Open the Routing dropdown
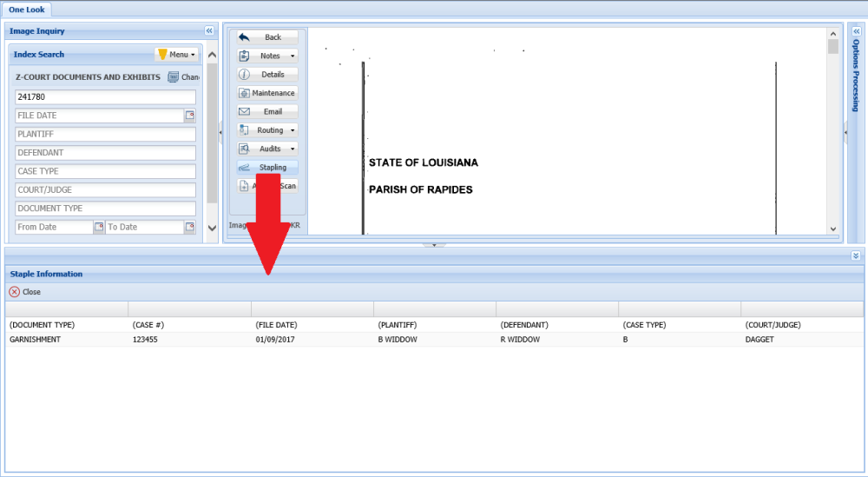Viewport: 868px width, 477px height. tap(267, 130)
